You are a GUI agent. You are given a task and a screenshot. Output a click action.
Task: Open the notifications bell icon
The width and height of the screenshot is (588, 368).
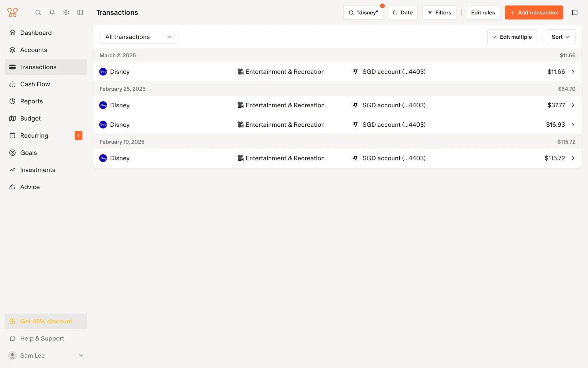click(x=52, y=13)
